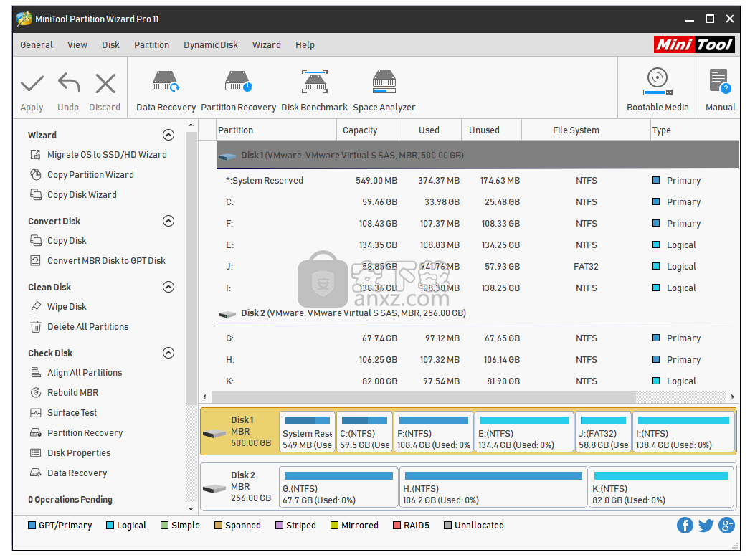750x560 pixels.
Task: Click the partition list horizontal scrollbar
Action: tap(423, 397)
